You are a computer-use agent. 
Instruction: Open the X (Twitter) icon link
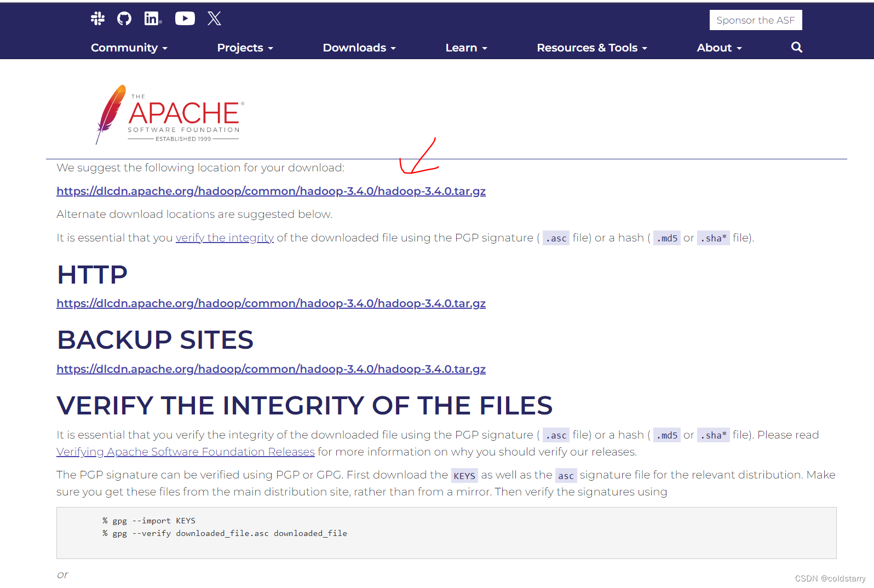coord(214,19)
